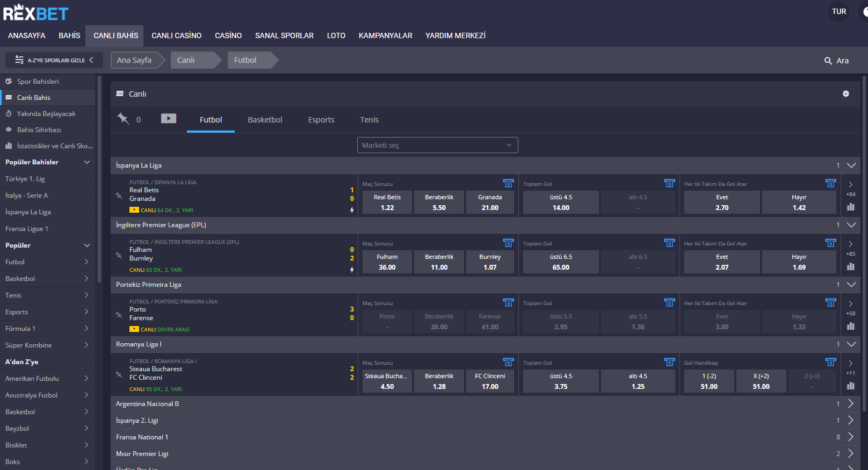
Task: Collapse the İspanya La Liga section
Action: point(851,165)
